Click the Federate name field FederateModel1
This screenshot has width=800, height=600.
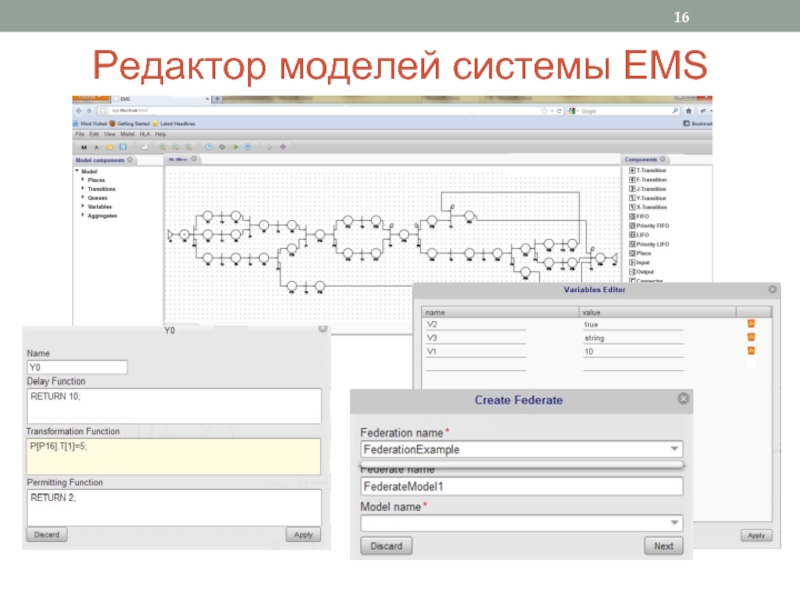click(521, 486)
